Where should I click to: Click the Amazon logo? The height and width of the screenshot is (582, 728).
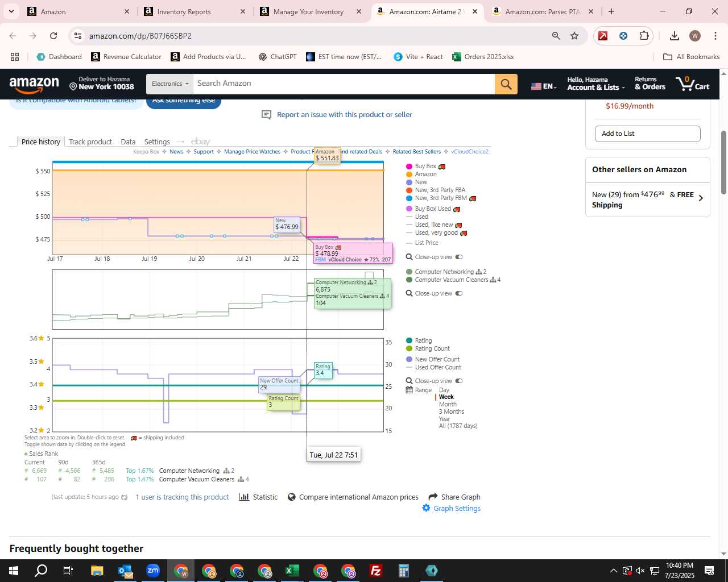34,84
